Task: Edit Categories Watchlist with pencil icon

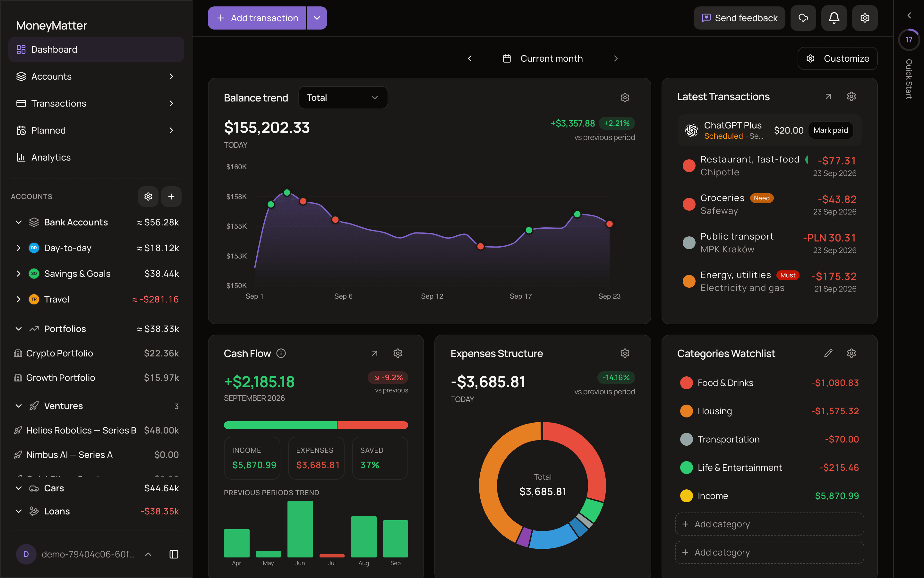Action: (x=828, y=353)
